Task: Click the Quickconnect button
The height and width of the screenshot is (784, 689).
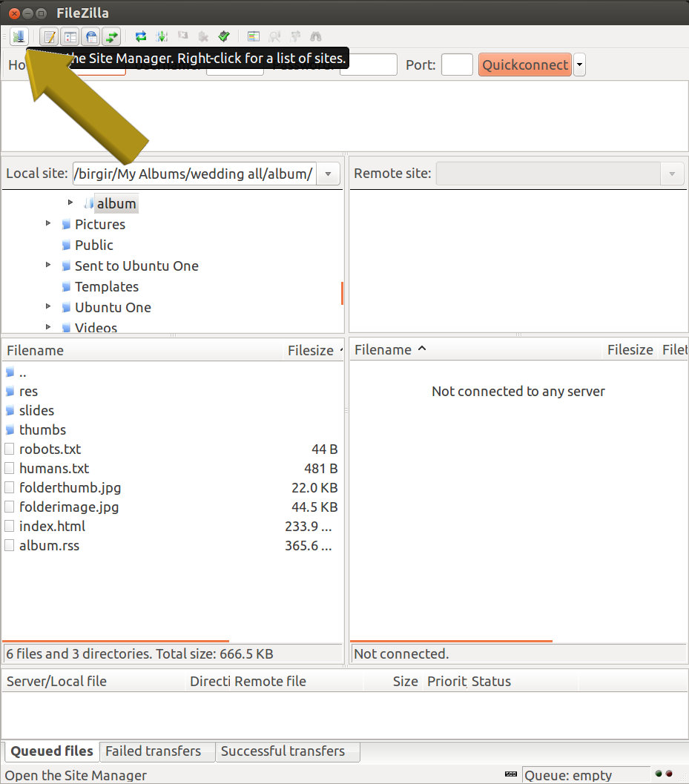Action: 525,65
